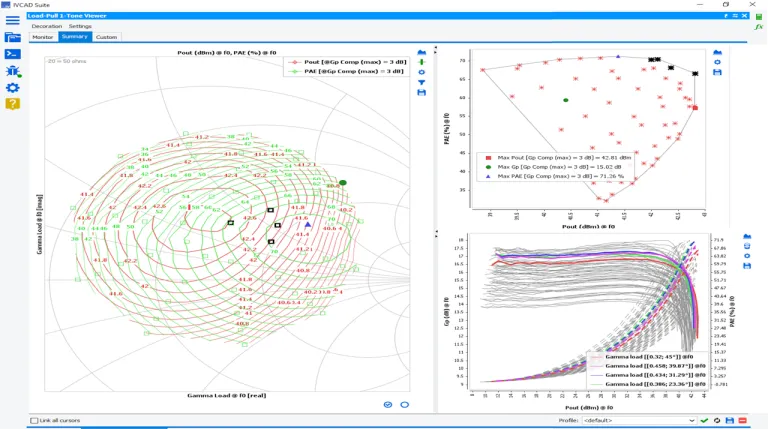The image size is (768, 432).
Task: Click the green marker icon beside Smith chart
Action: click(421, 62)
